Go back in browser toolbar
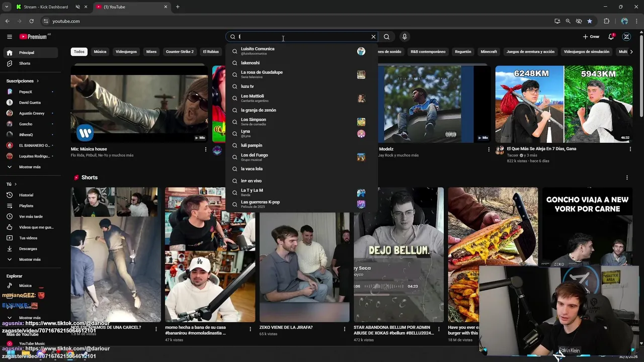This screenshot has width=644, height=362. coord(7,21)
